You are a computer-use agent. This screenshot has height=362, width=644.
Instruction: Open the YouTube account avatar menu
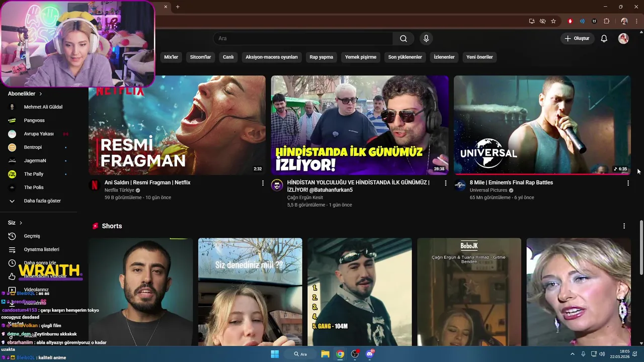(x=623, y=39)
